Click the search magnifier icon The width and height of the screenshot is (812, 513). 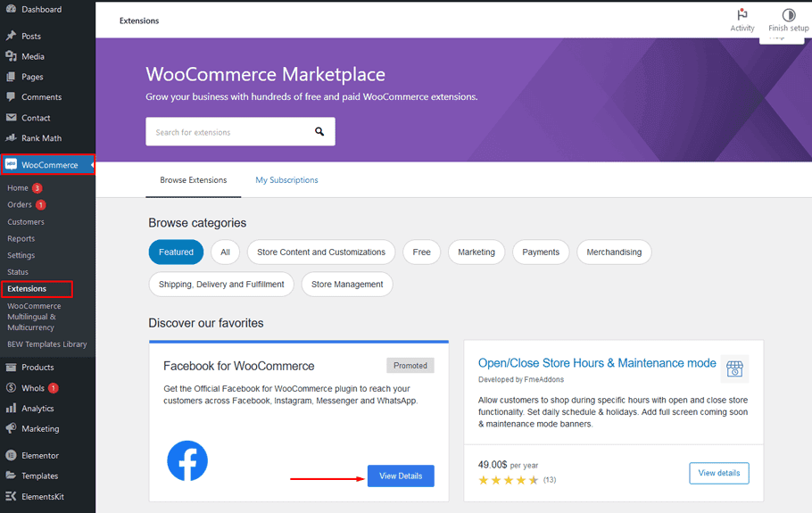tap(319, 131)
